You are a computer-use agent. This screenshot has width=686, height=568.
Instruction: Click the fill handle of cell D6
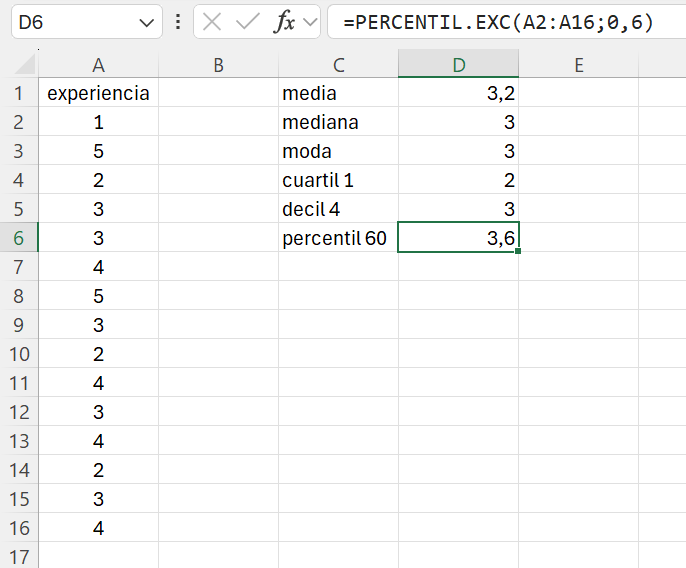click(517, 251)
